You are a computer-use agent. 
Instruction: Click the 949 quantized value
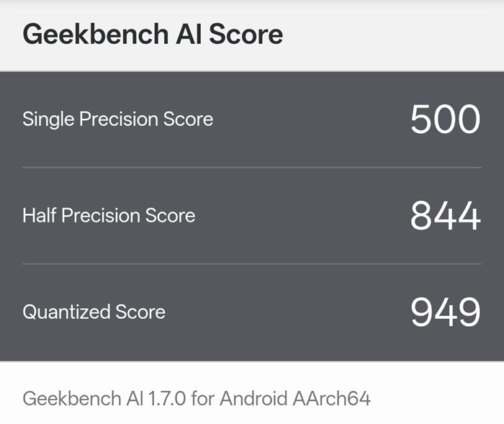[445, 312]
